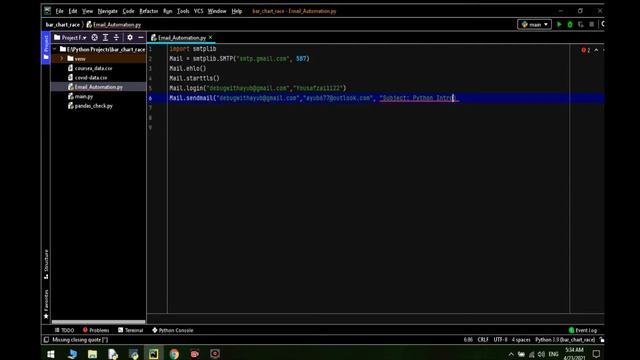The height and width of the screenshot is (360, 640).
Task: Open the Tools menu
Action: pos(183,11)
